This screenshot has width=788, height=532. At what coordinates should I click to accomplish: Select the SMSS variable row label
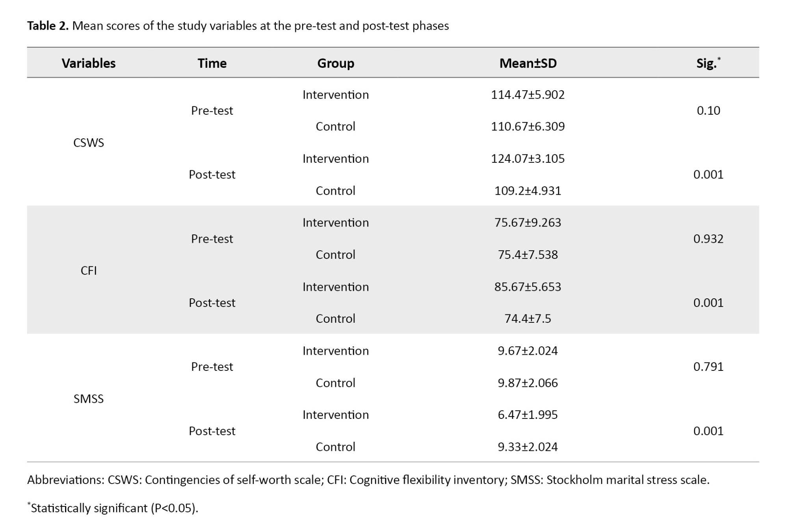pyautogui.click(x=89, y=399)
